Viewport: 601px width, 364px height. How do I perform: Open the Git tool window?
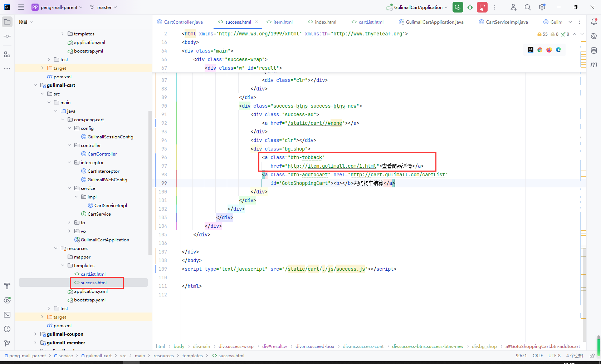7,343
